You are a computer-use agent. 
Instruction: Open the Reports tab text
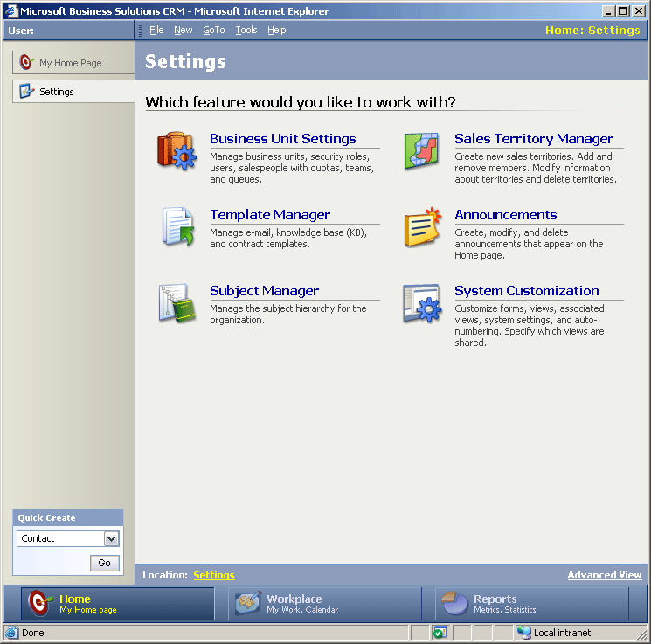coord(495,599)
